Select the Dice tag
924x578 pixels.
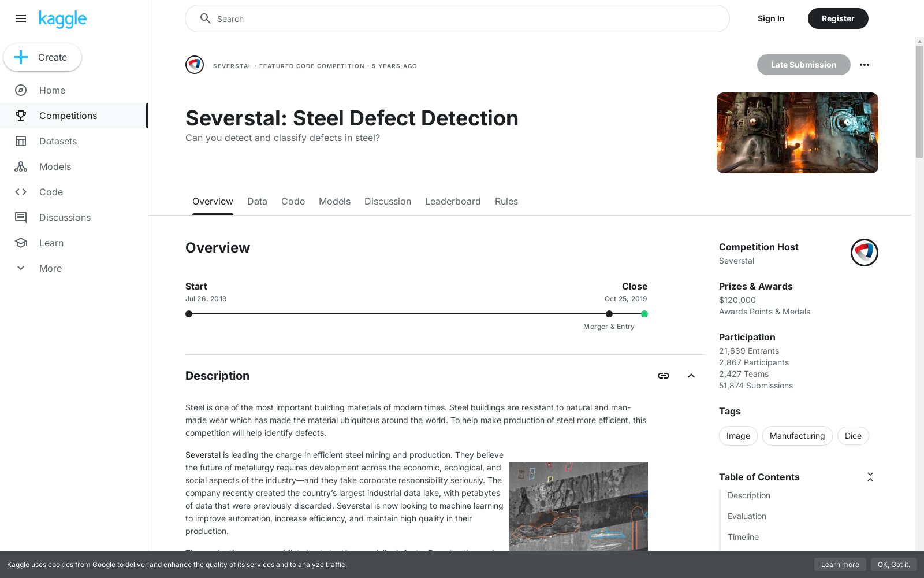(853, 436)
